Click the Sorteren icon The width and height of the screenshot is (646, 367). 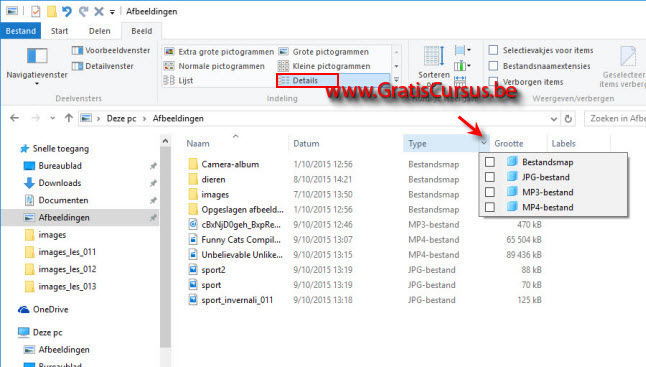click(x=433, y=56)
